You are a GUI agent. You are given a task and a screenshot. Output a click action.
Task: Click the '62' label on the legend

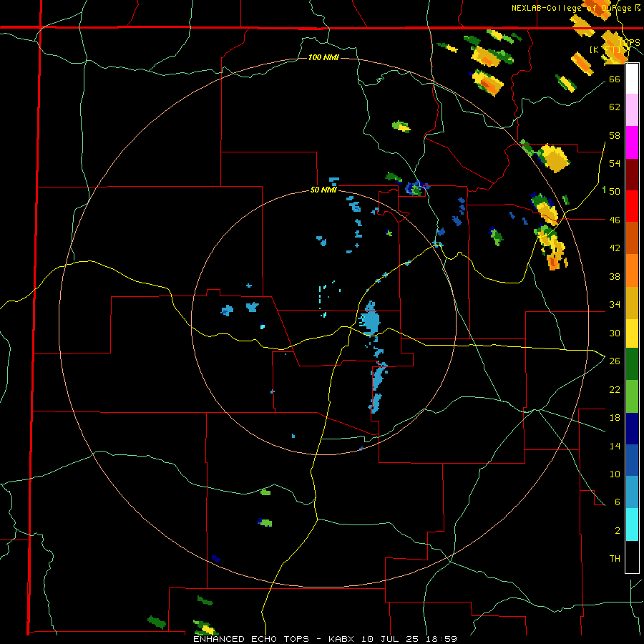(615, 107)
